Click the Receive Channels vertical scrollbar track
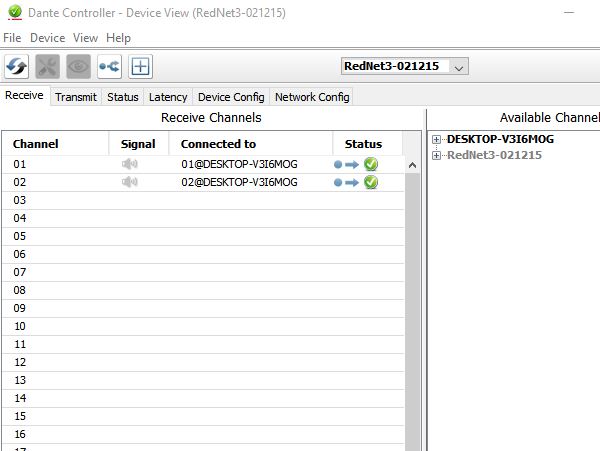The height and width of the screenshot is (451, 600). click(x=412, y=312)
